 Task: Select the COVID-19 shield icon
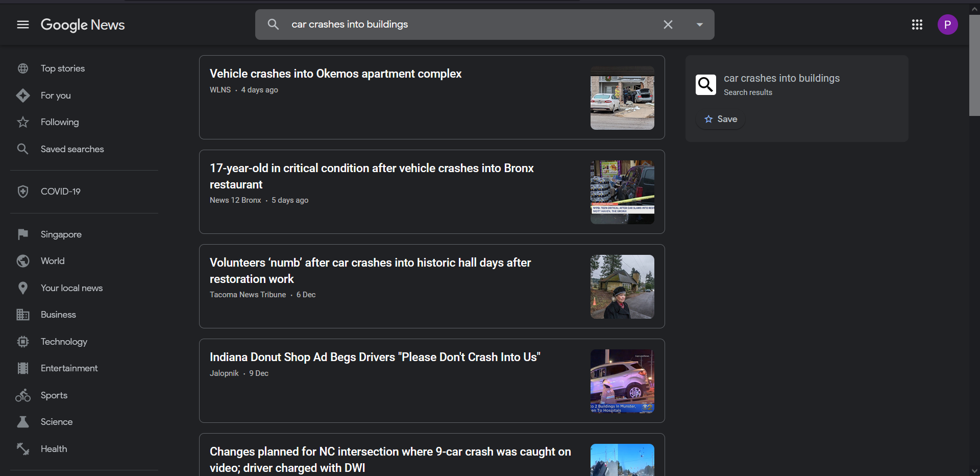point(23,192)
